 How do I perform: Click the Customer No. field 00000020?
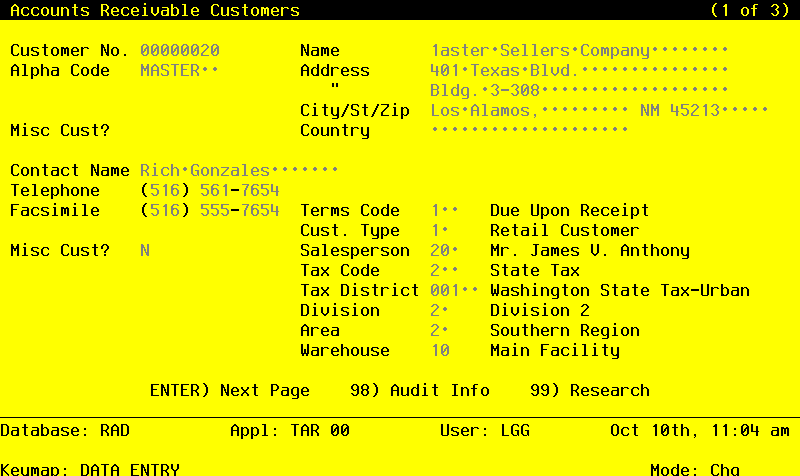coord(180,51)
